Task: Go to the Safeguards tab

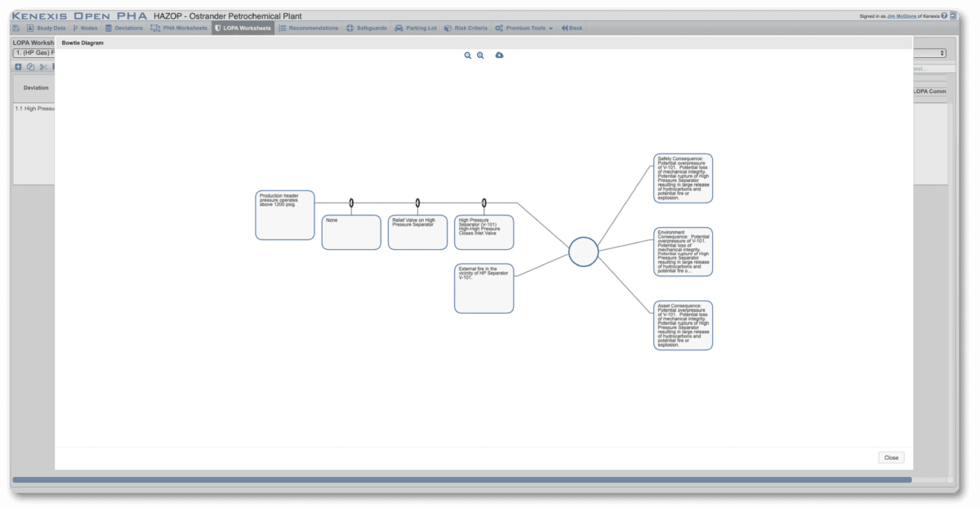Action: coord(366,28)
